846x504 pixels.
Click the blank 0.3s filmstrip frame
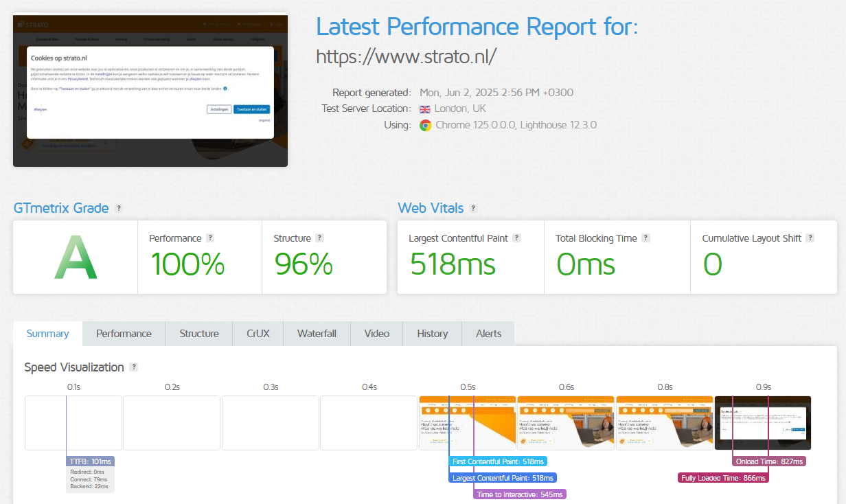click(x=271, y=423)
